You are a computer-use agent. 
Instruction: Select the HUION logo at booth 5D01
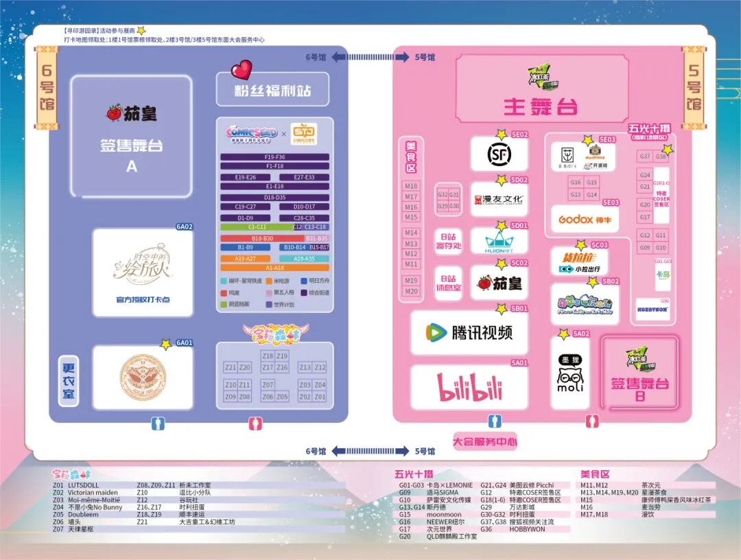(499, 242)
